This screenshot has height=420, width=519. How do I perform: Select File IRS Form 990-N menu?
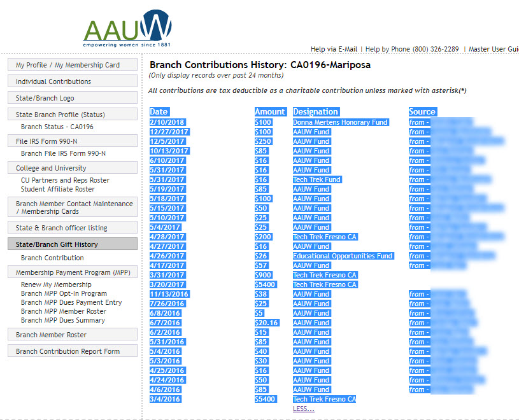73,141
